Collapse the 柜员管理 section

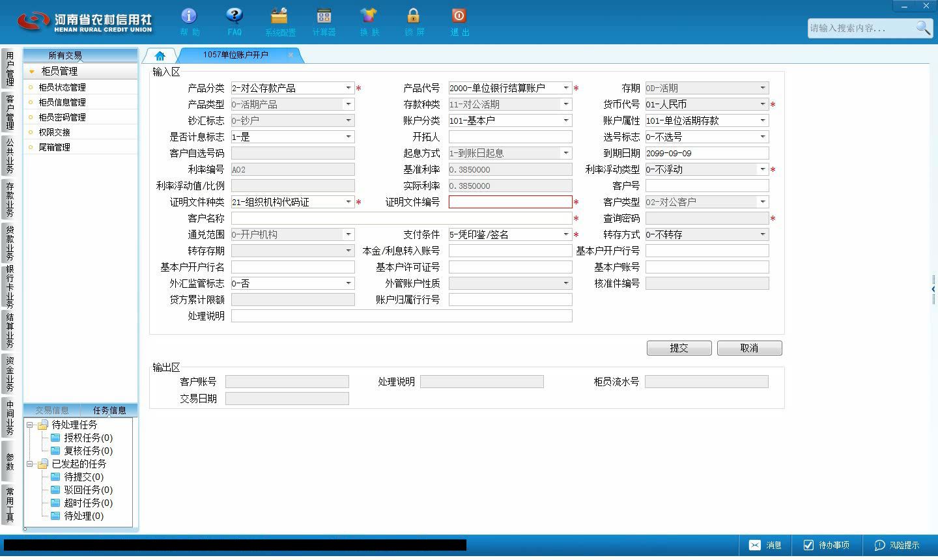pyautogui.click(x=32, y=71)
